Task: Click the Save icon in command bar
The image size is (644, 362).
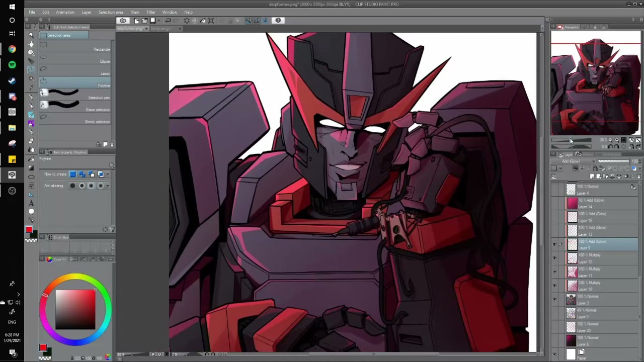Action: click(153, 21)
